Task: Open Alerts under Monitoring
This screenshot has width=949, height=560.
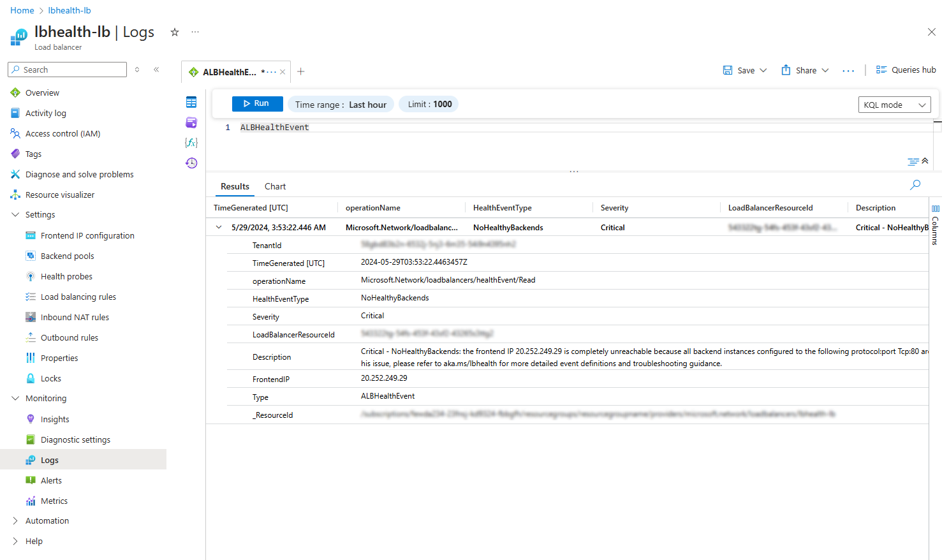Action: [x=51, y=480]
